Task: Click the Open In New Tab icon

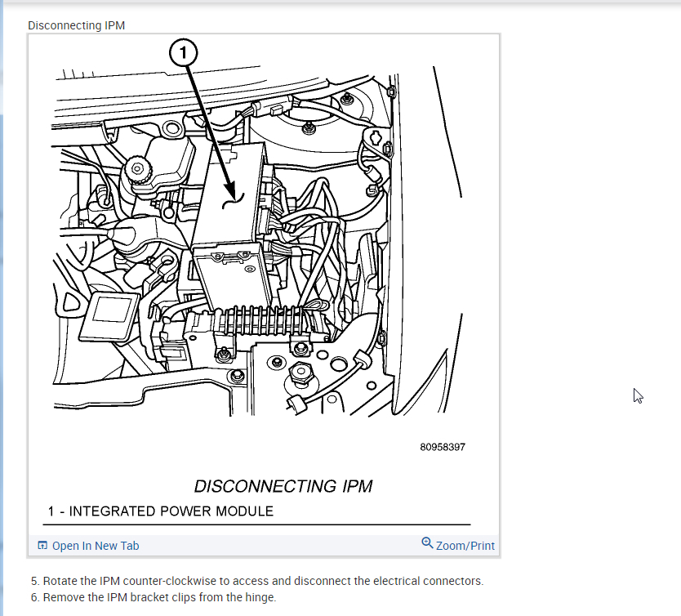Action: 42,545
